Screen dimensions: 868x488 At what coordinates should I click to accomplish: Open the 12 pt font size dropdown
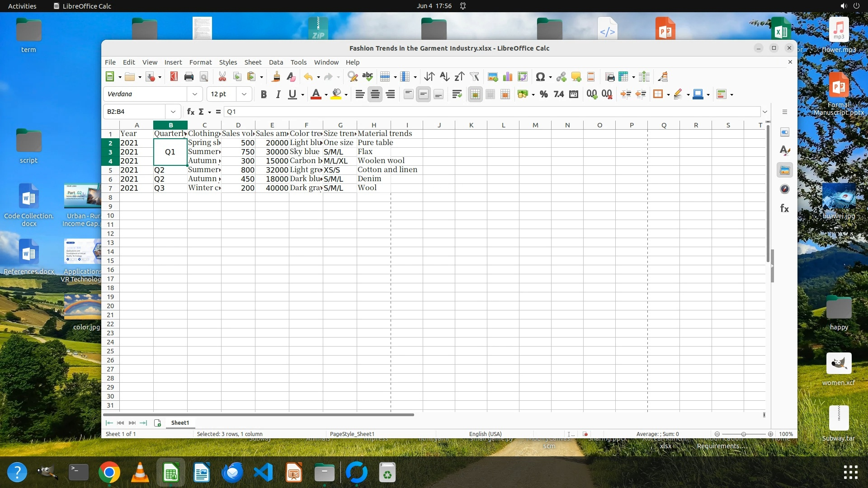coord(244,94)
